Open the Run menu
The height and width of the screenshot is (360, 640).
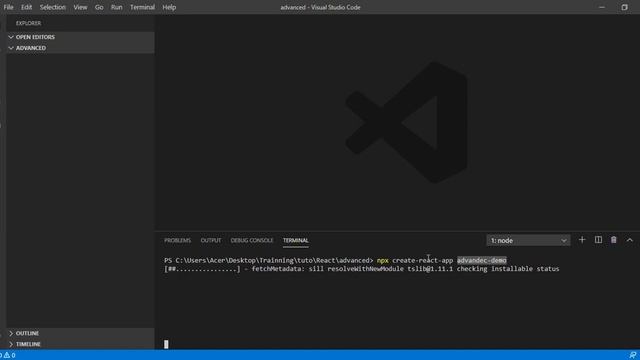[x=116, y=7]
